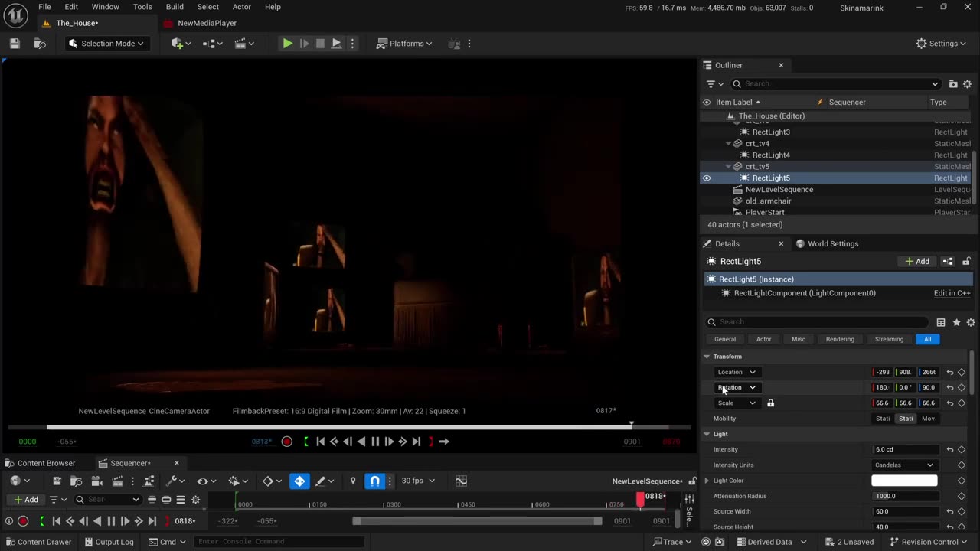Image resolution: width=980 pixels, height=551 pixels.
Task: Click the Sequencer Add track button
Action: 26,500
